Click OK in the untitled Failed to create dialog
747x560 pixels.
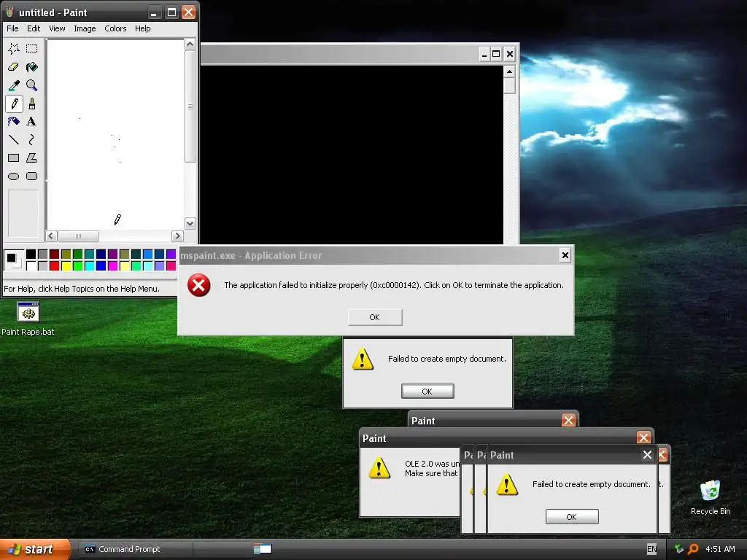pyautogui.click(x=427, y=392)
